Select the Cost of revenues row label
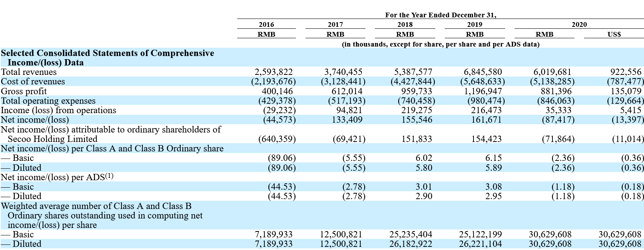 tap(33, 81)
